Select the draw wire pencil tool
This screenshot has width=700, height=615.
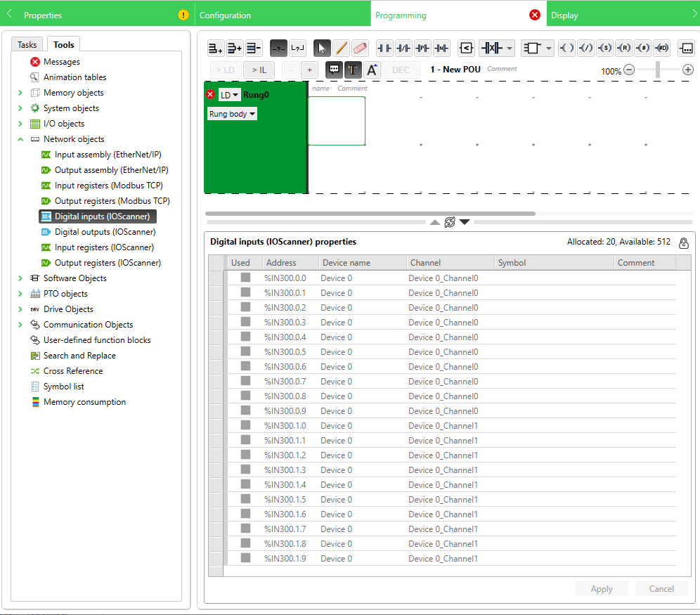click(341, 48)
